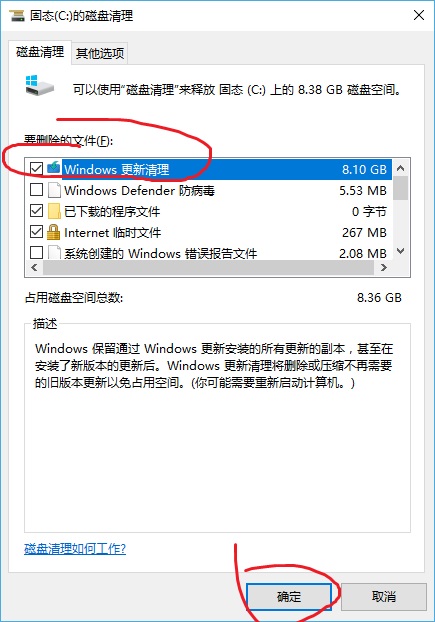The height and width of the screenshot is (622, 435).
Task: Click the 已下载的程序文件 folder icon
Action: (x=54, y=211)
